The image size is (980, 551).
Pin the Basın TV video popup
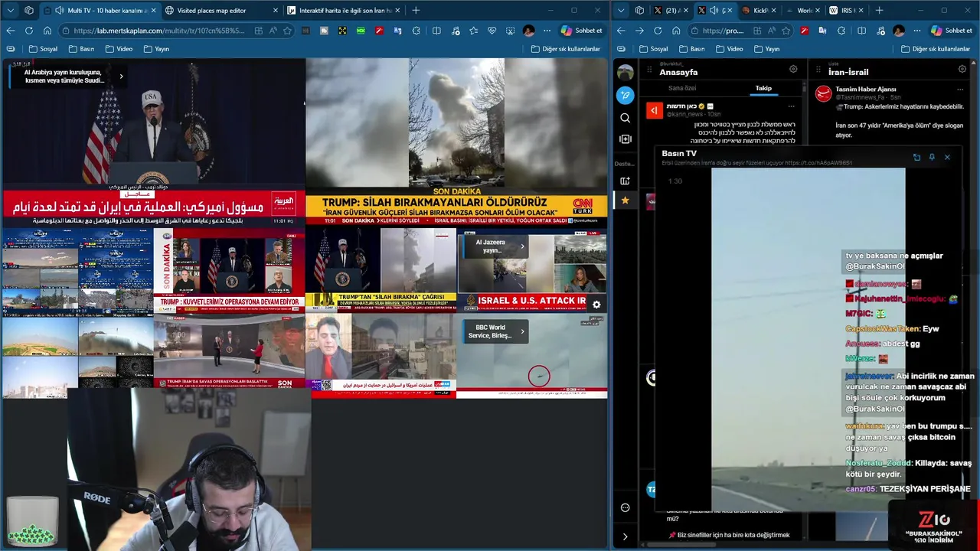click(932, 157)
